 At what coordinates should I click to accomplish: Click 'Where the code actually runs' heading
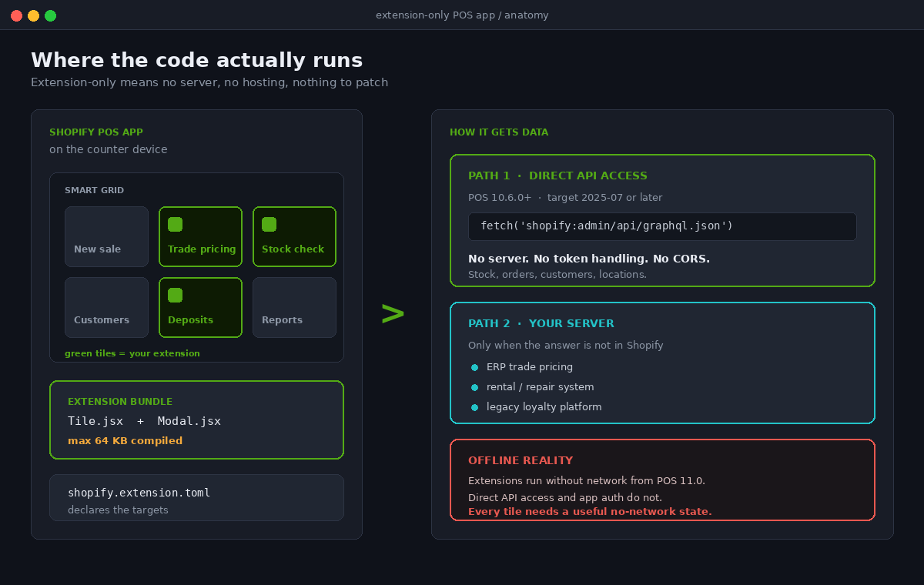coord(196,60)
